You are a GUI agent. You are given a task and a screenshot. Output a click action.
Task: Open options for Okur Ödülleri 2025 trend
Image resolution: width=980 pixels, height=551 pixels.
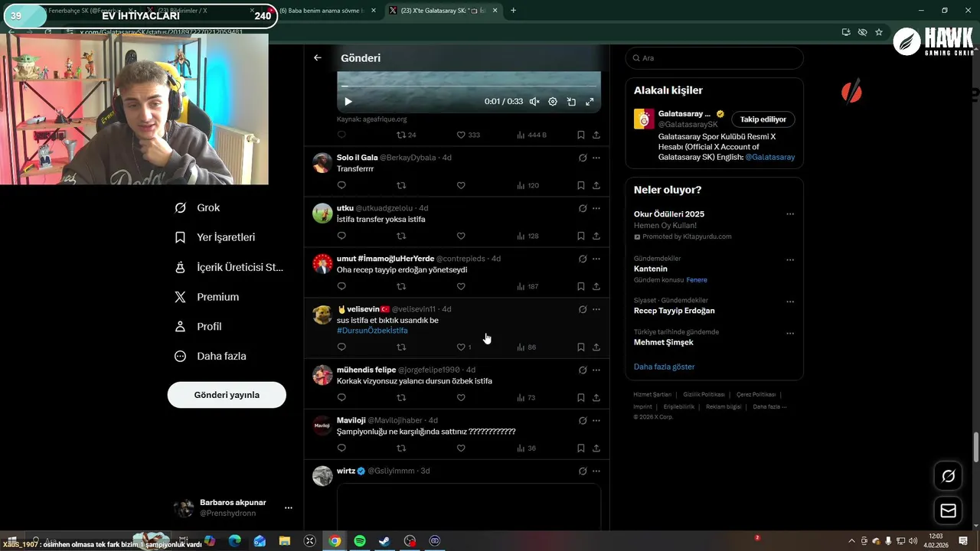790,214
